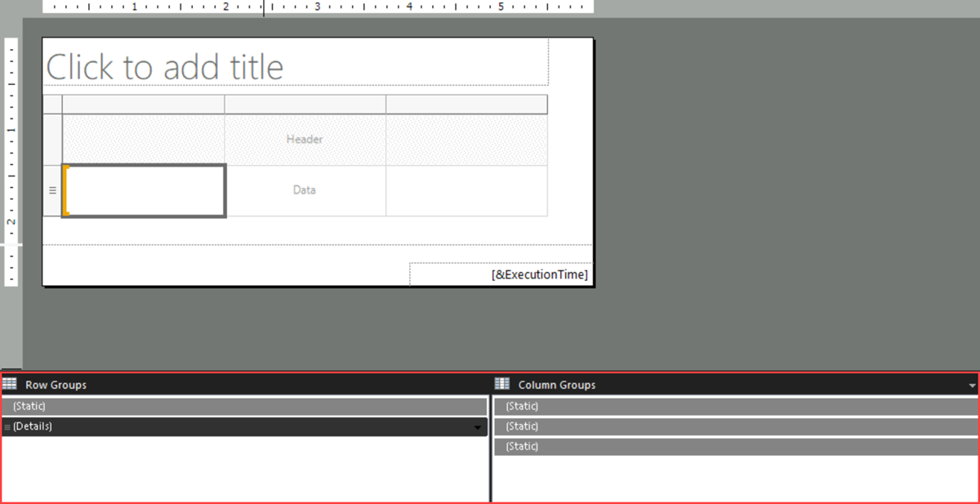
Task: Click the (Details) group handle icon
Action: pos(6,426)
